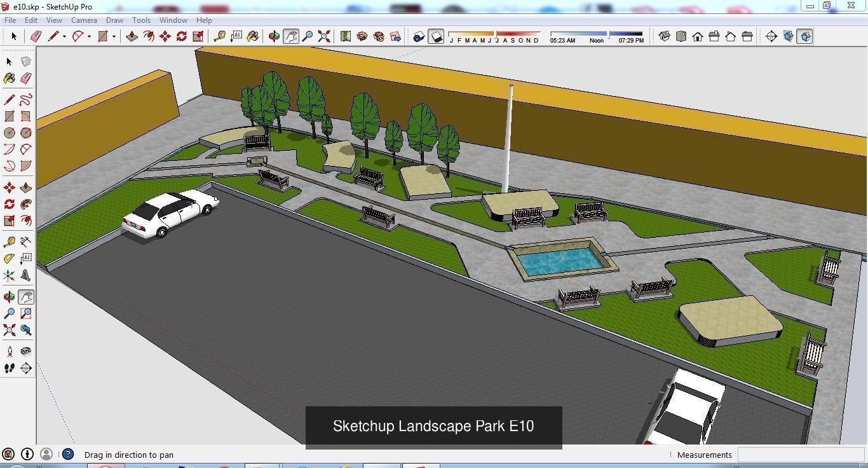868x468 pixels.
Task: Open the File menu
Action: [x=11, y=20]
